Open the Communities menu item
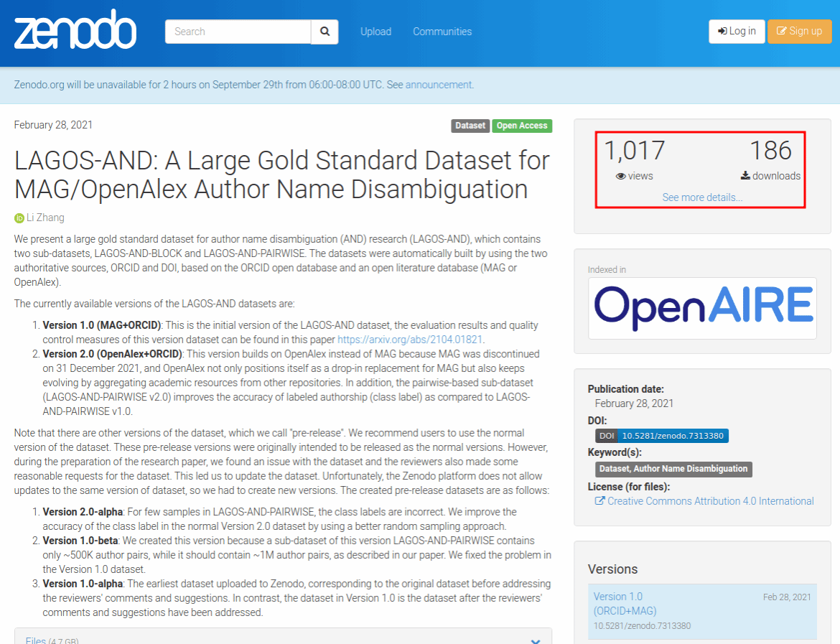Image resolution: width=840 pixels, height=644 pixels. [x=442, y=32]
